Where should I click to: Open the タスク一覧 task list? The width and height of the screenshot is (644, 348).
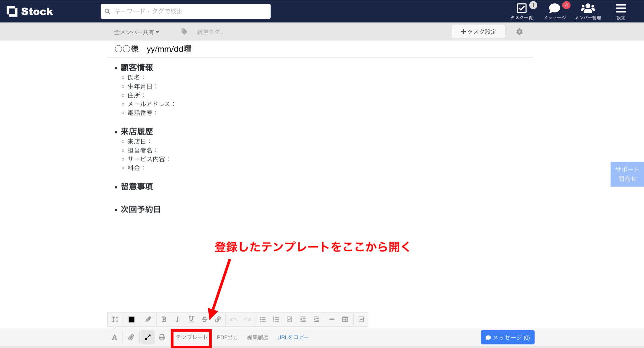(x=522, y=11)
